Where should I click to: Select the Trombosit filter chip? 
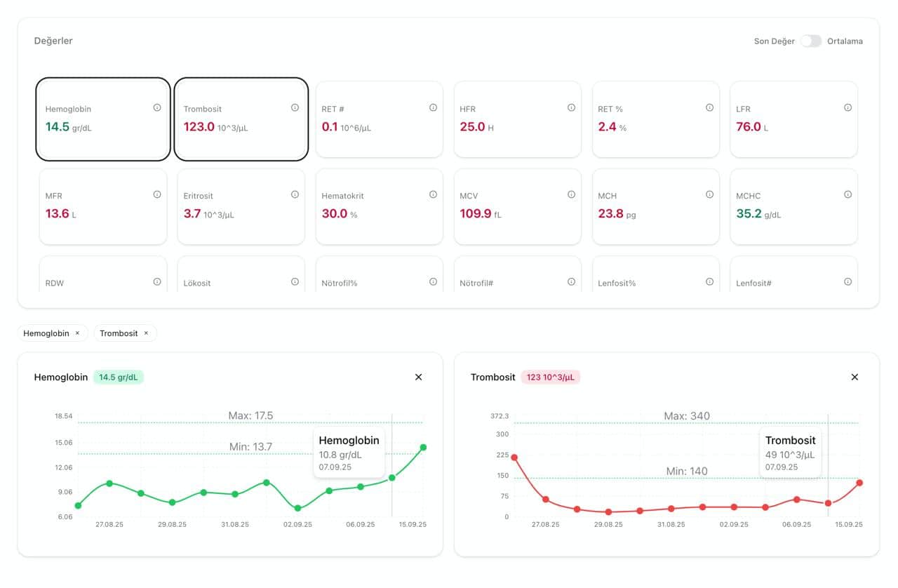pos(125,333)
